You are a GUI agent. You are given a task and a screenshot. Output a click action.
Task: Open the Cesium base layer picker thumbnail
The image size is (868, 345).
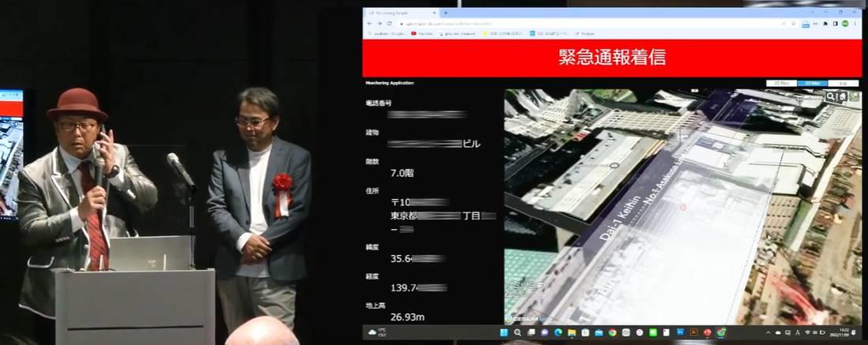[x=852, y=96]
